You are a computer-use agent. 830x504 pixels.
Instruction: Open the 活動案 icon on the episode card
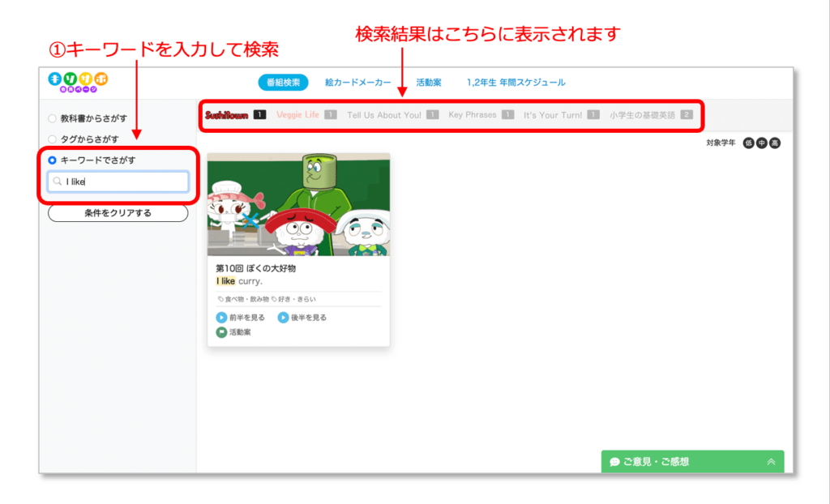[x=220, y=331]
